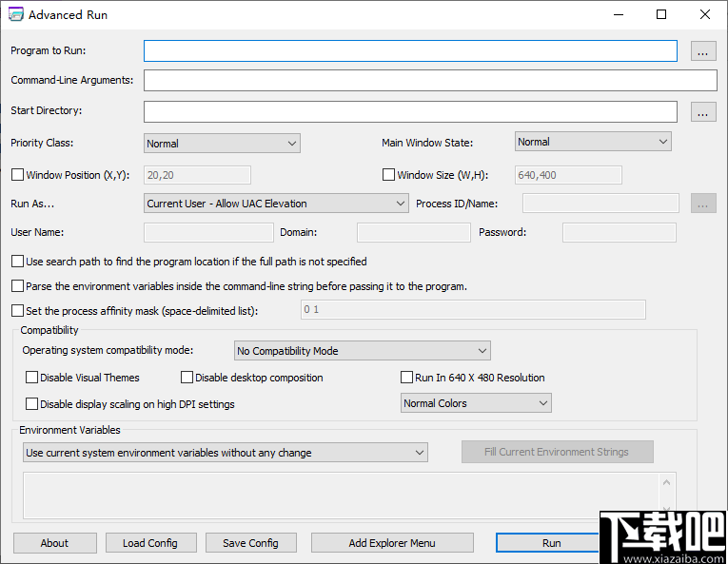Open the Priority Class dropdown
Viewport: 728px width, 564px height.
point(222,144)
